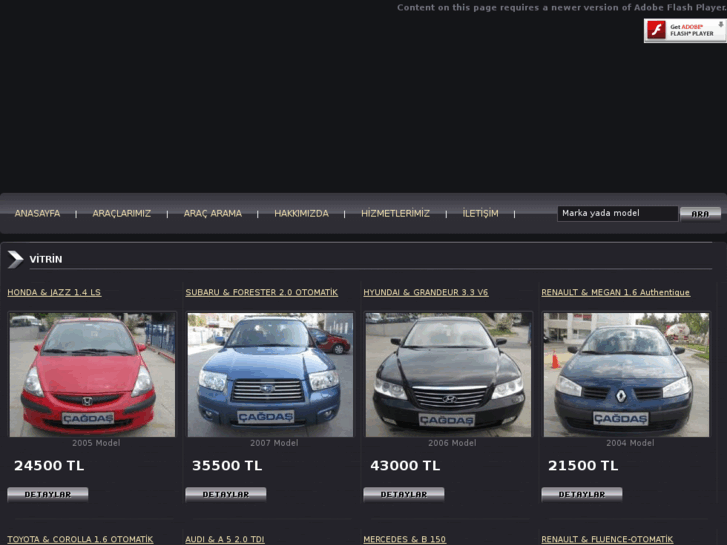Click the 43000 TL price text
727x545 pixels.
[405, 466]
